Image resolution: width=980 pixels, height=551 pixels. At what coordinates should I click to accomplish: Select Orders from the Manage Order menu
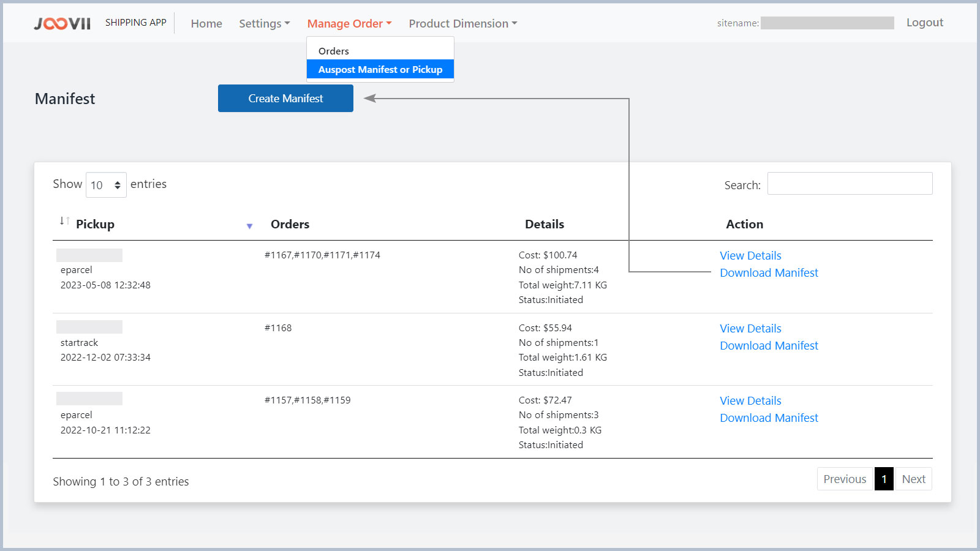point(333,50)
